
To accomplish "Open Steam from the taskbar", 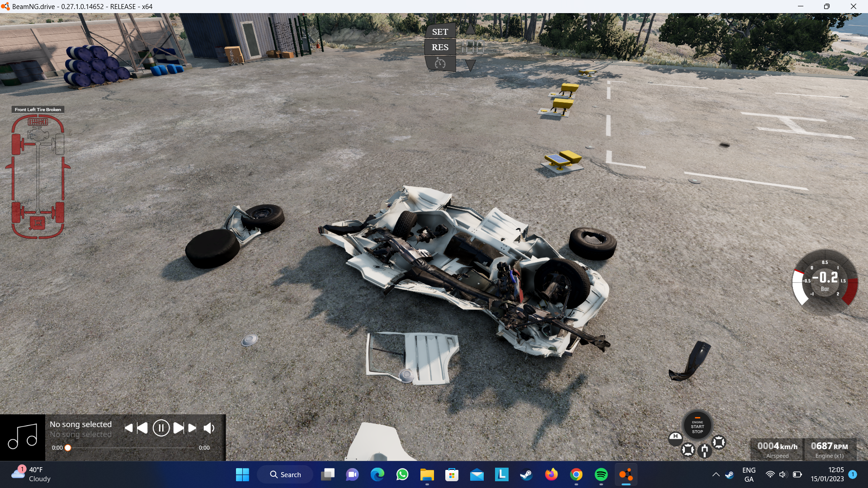I will coord(527,474).
